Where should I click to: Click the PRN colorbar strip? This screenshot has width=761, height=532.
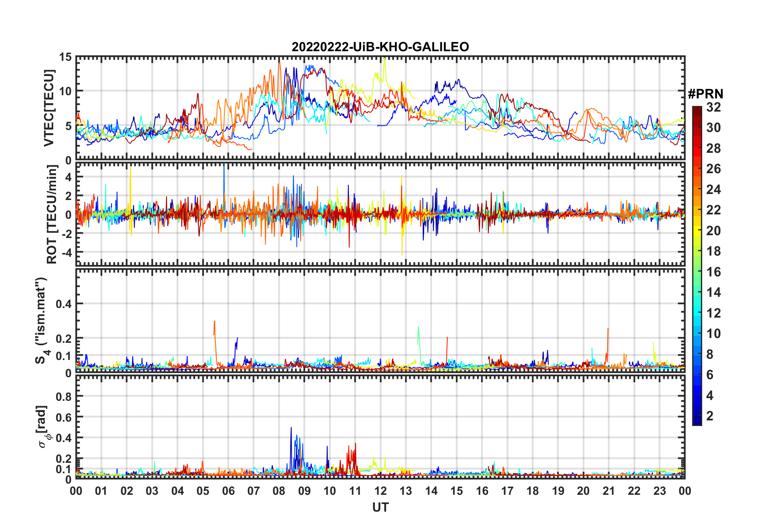[697, 266]
